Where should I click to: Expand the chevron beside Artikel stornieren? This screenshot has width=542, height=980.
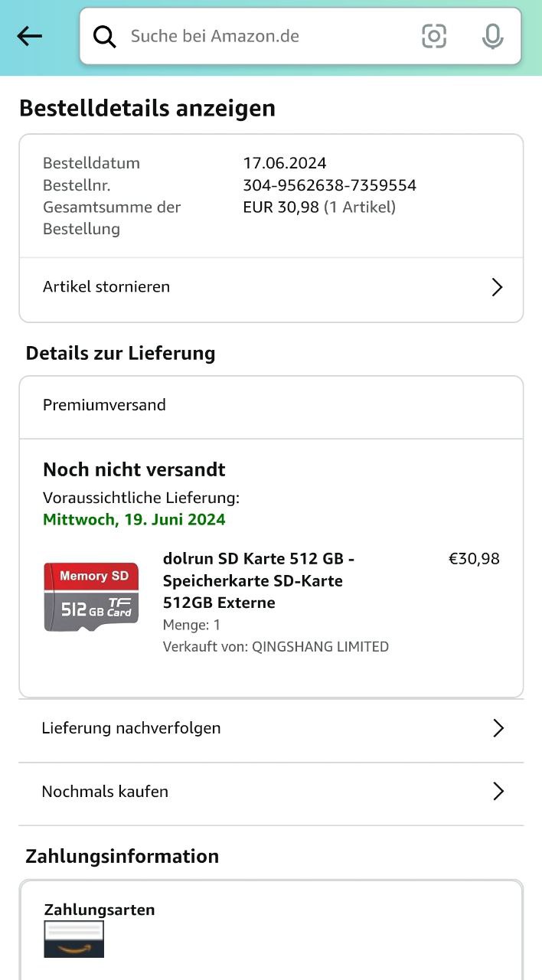(x=497, y=287)
